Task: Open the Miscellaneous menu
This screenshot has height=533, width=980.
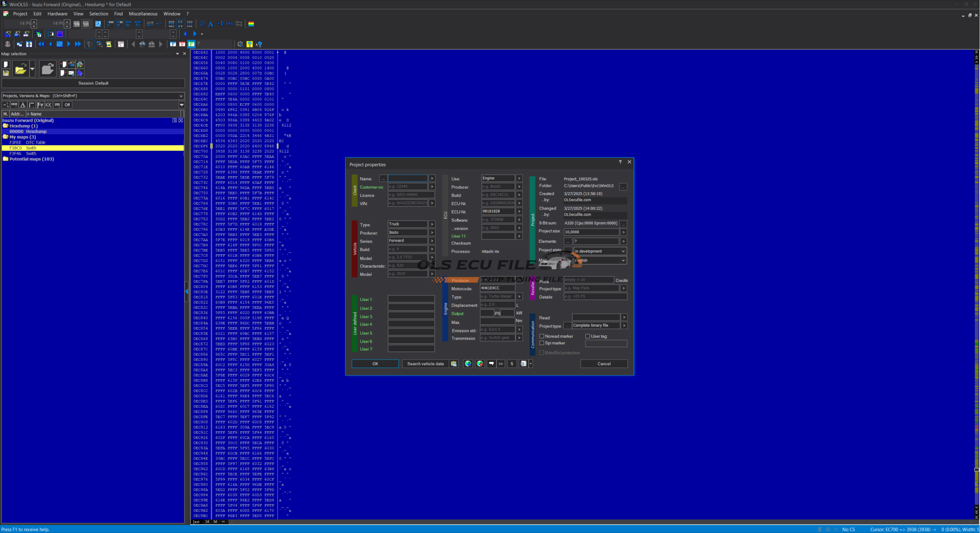Action: pyautogui.click(x=143, y=14)
